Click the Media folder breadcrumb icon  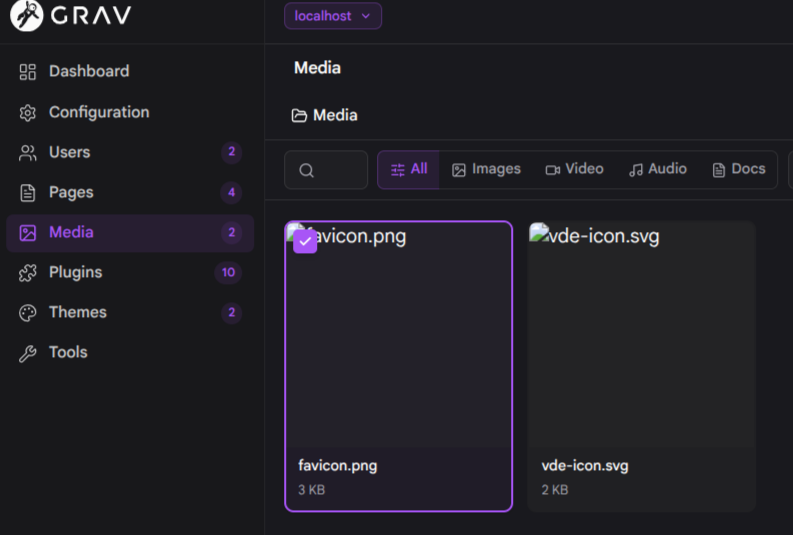(299, 116)
